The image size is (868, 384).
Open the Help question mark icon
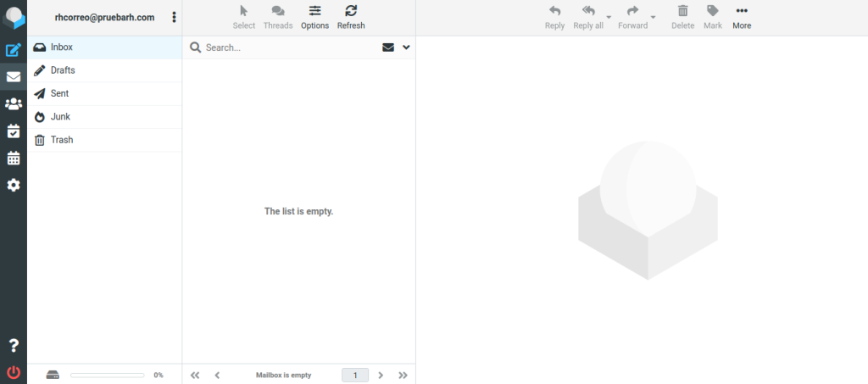point(14,345)
